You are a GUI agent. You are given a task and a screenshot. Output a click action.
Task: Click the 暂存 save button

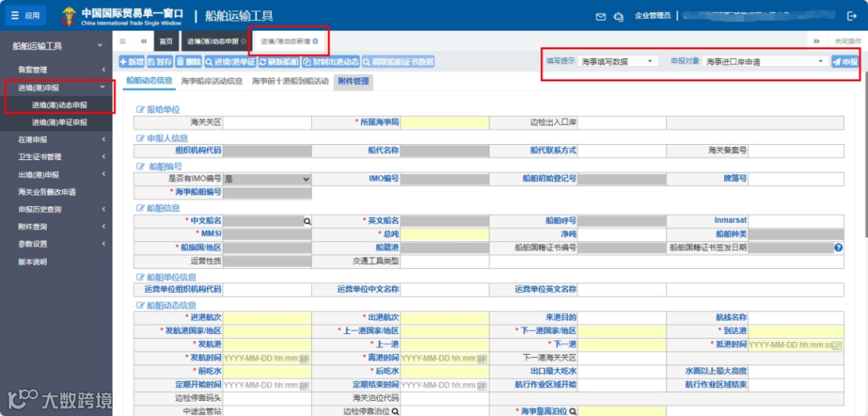point(160,61)
